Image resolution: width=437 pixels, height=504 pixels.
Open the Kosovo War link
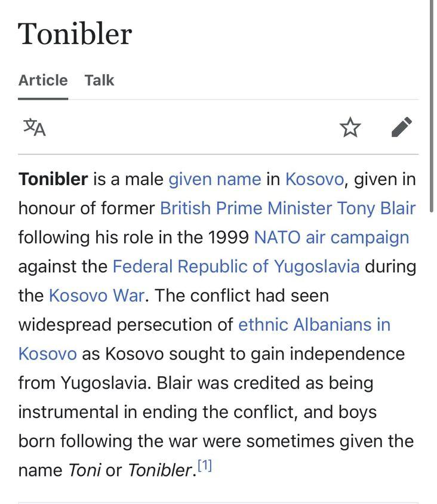pyautogui.click(x=96, y=296)
